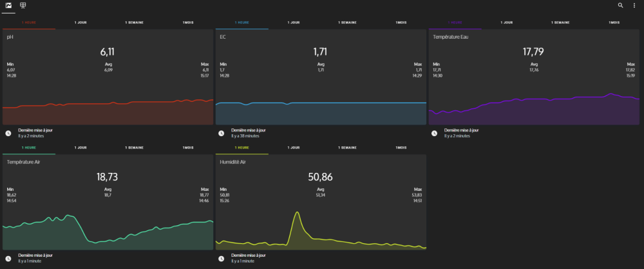Select 1MOIS tab for EC
Screen dimensions: 644x269
[x=401, y=23]
